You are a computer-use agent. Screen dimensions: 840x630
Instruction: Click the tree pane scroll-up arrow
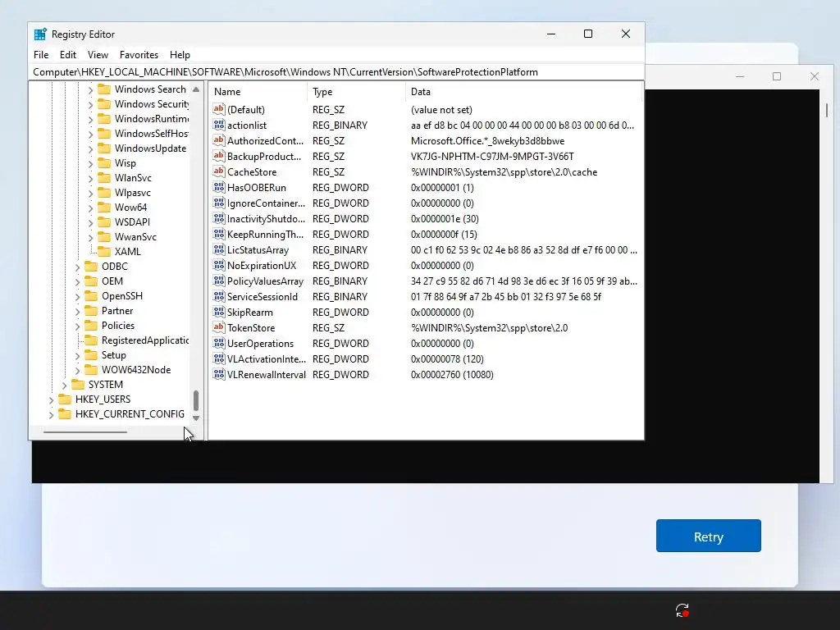196,89
